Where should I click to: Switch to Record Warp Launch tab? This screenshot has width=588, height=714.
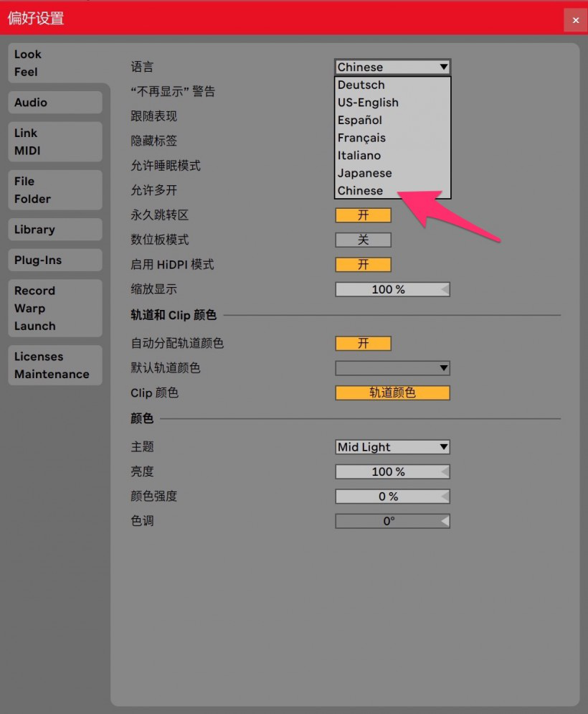point(55,309)
